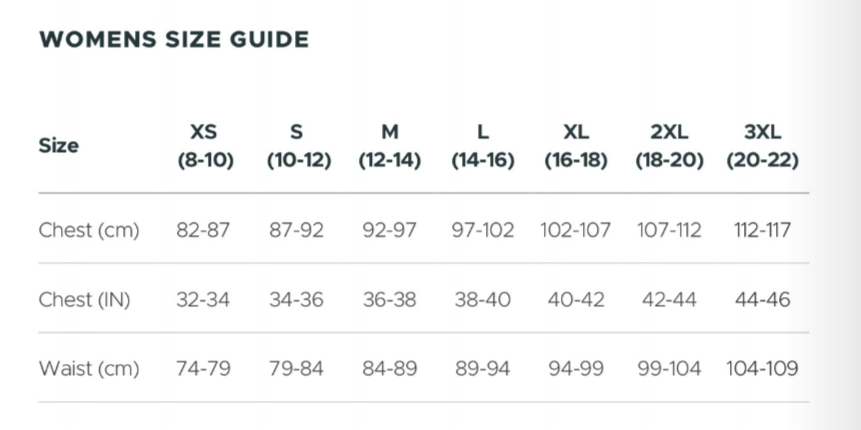Click the 42-44 chest inches cell
The image size is (861, 430).
669,299
